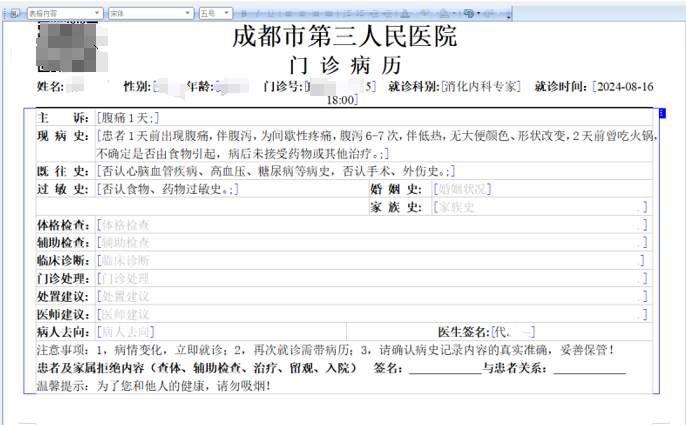Open the 五号 font size dropdown
The image size is (686, 425).
[227, 14]
